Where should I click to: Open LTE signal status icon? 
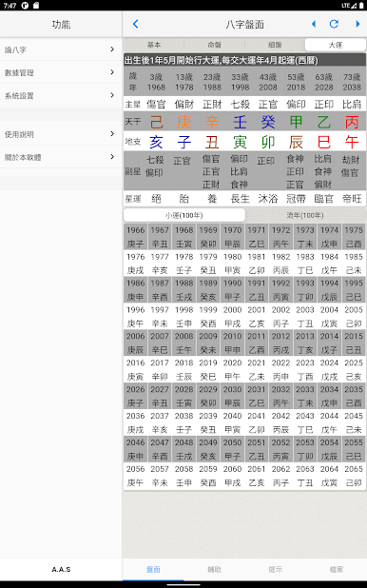tap(349, 6)
